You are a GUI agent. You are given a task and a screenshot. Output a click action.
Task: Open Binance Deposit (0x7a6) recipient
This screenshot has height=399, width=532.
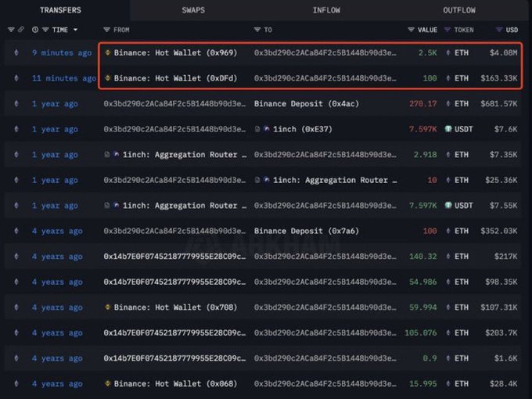[x=307, y=231]
